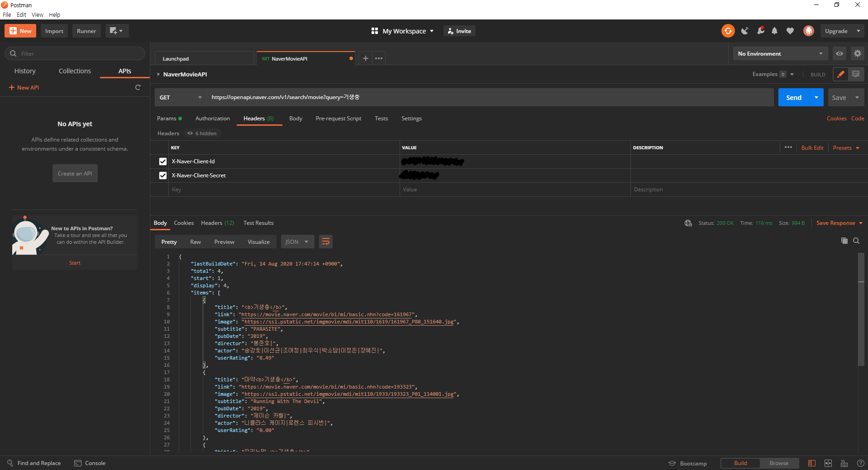This screenshot has height=470, width=868.
Task: Uncheck the X-Naver-Client-Secret header
Action: tap(163, 176)
